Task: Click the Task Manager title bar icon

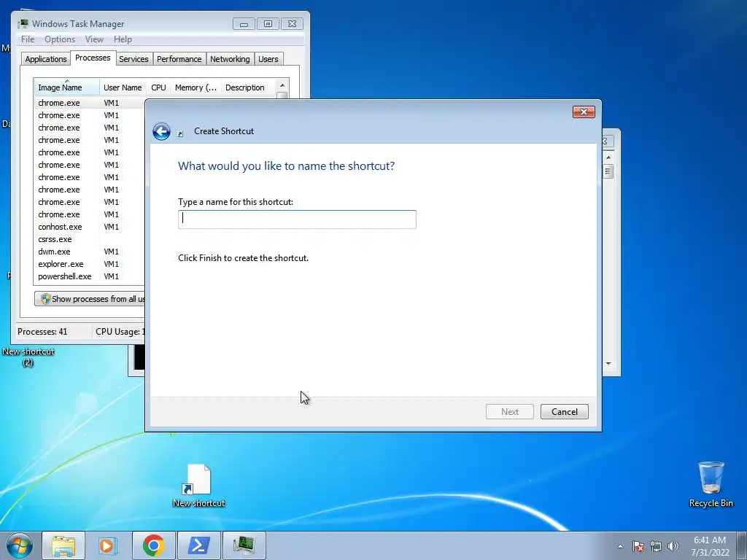Action: (23, 24)
